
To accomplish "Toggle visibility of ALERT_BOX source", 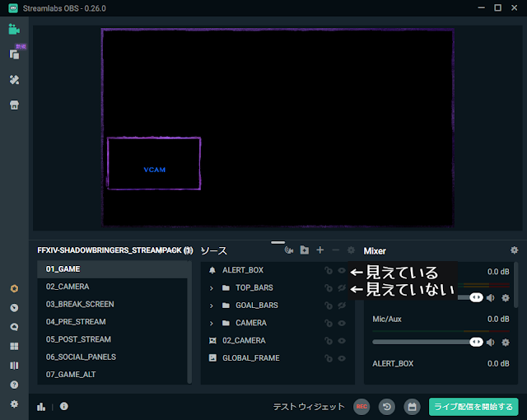I will pyautogui.click(x=342, y=270).
